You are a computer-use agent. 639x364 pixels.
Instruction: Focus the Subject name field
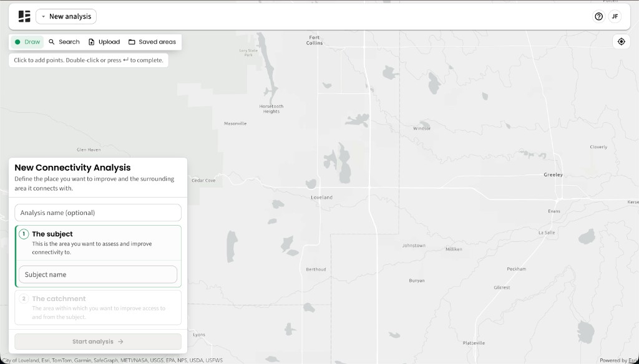click(98, 274)
